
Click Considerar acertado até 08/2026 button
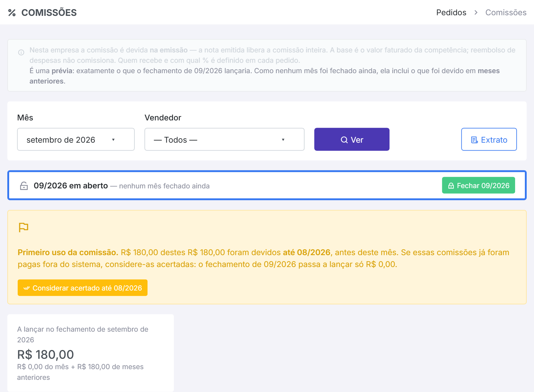click(x=83, y=288)
